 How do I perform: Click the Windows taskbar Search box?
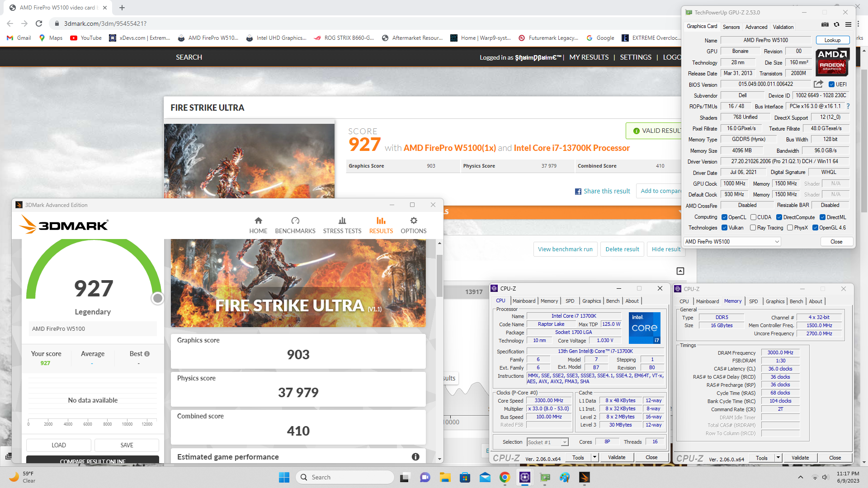click(x=344, y=477)
